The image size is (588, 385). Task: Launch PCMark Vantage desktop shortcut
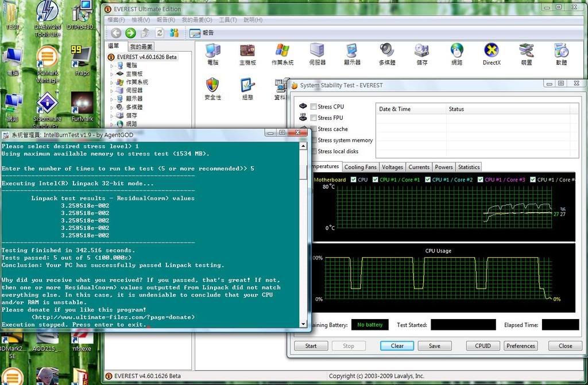coord(47,64)
